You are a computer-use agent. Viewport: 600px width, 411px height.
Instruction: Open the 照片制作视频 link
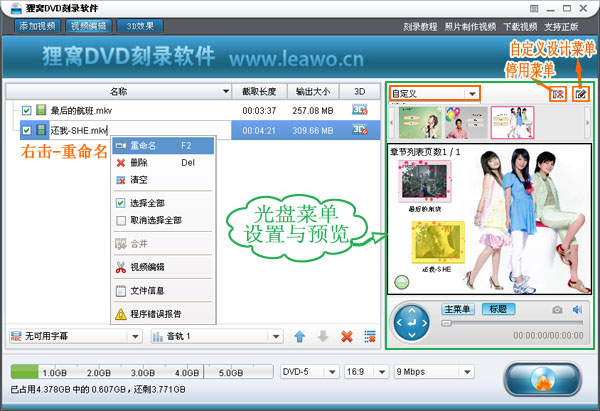(x=470, y=27)
